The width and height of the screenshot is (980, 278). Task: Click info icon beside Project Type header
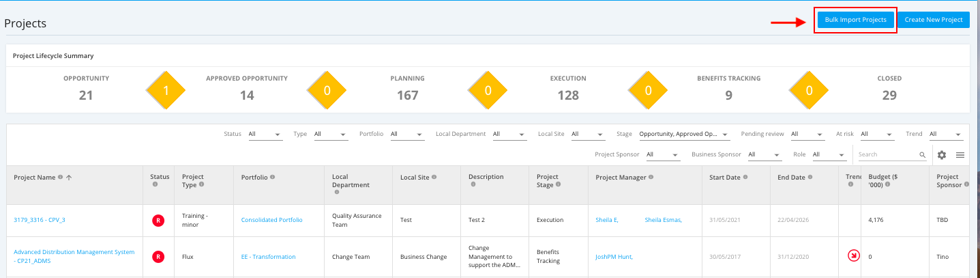coord(201,184)
